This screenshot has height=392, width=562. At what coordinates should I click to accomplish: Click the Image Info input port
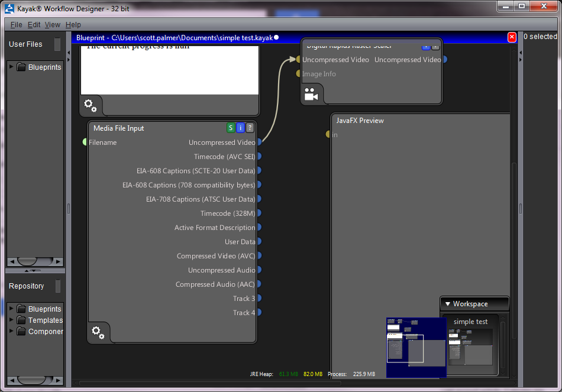(298, 73)
